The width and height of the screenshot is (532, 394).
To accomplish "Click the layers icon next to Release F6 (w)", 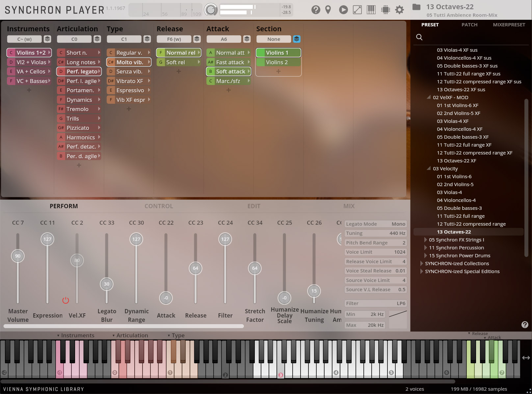I will click(197, 39).
